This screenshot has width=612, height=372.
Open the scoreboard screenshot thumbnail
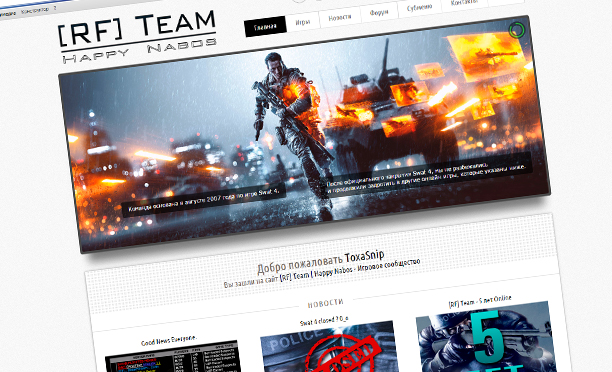tap(173, 357)
